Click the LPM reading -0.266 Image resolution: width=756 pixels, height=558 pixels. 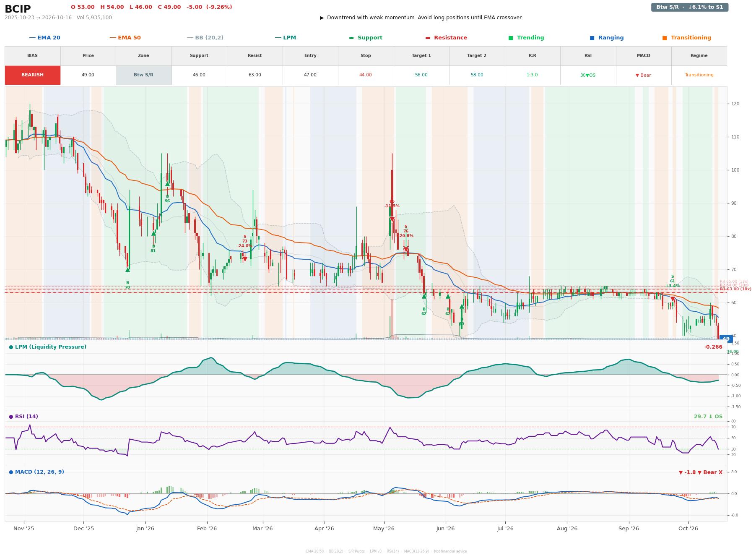click(713, 347)
